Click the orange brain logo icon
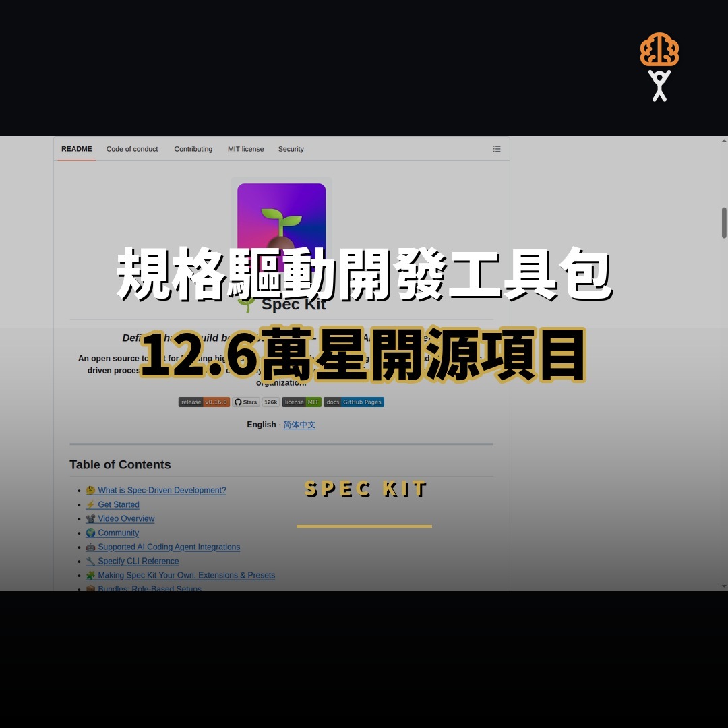 coord(659,49)
